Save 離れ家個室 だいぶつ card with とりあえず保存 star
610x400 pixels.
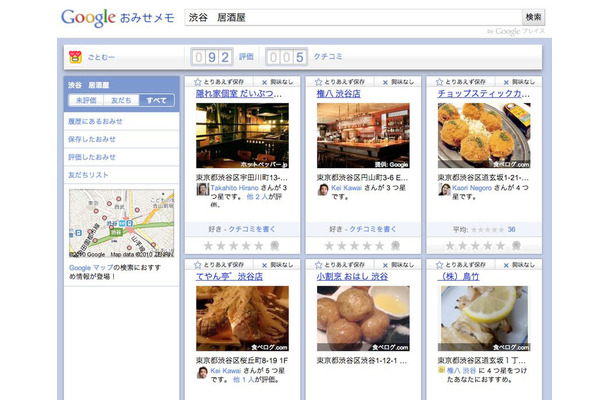click(x=219, y=82)
